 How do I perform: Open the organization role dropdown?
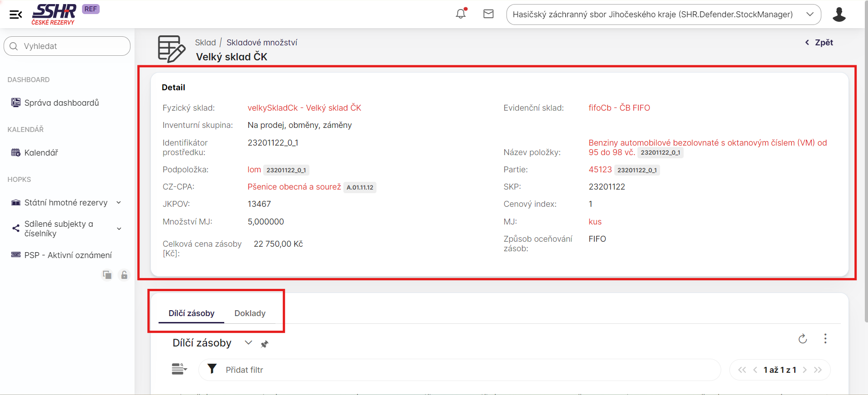click(x=663, y=15)
